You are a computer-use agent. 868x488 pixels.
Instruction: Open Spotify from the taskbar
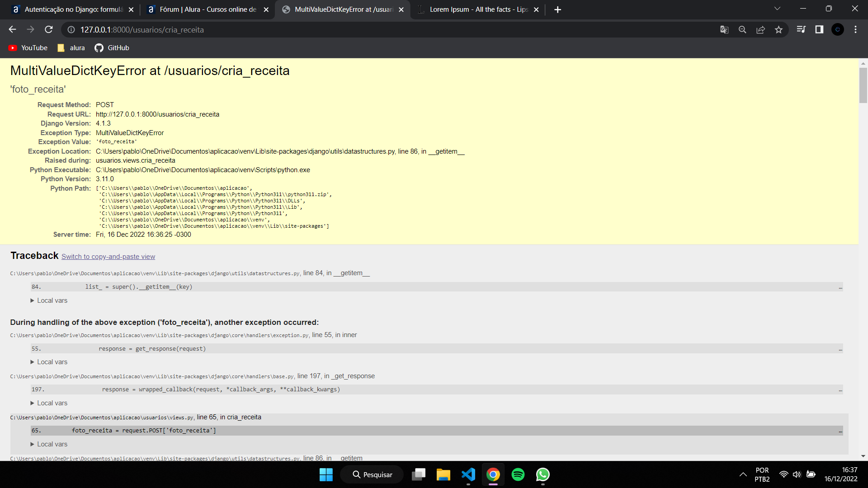pos(518,474)
